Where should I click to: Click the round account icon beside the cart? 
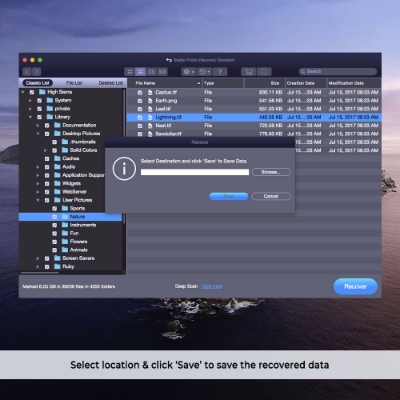click(264, 72)
